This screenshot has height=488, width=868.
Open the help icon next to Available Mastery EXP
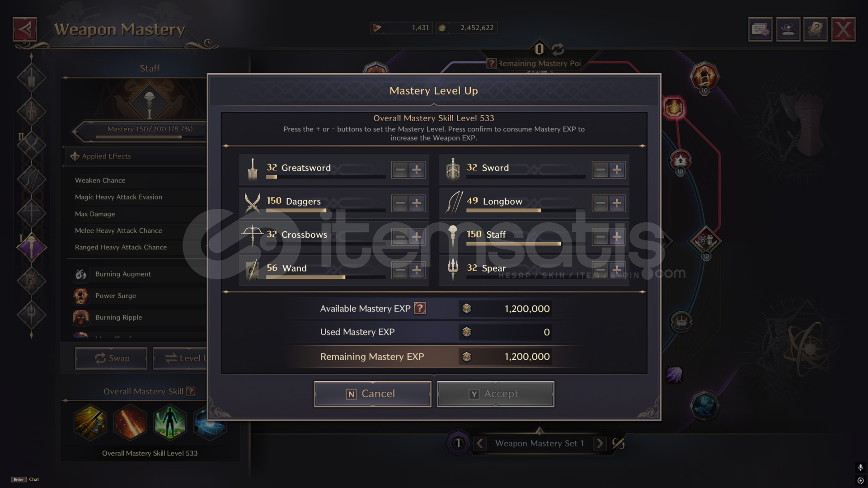pos(420,308)
